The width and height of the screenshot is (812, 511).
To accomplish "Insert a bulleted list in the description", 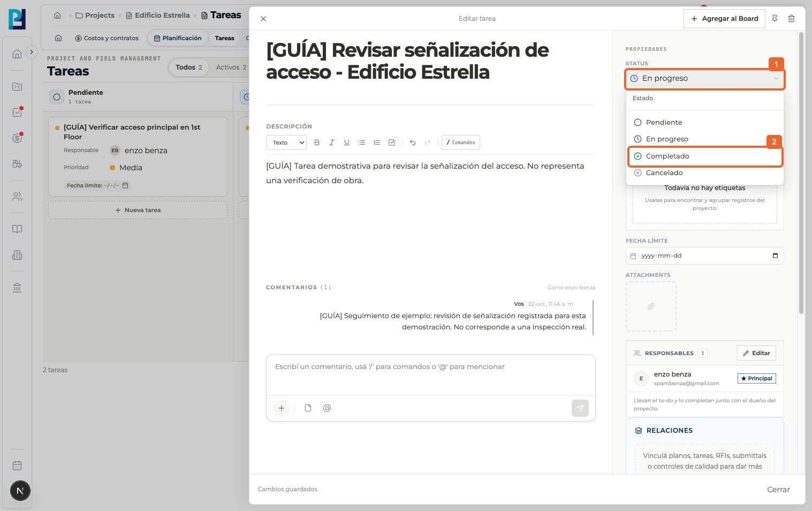I will coord(362,142).
